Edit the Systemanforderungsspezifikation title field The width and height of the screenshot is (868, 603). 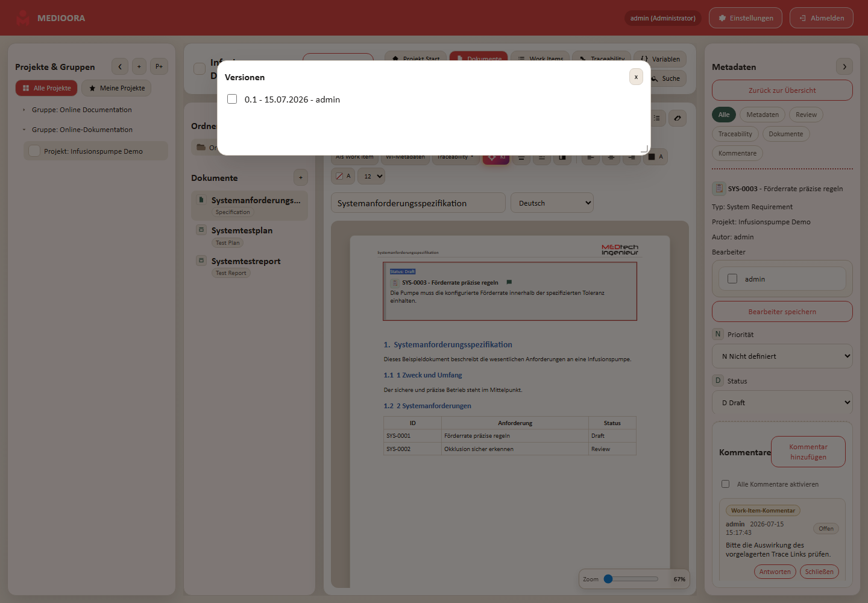click(418, 203)
